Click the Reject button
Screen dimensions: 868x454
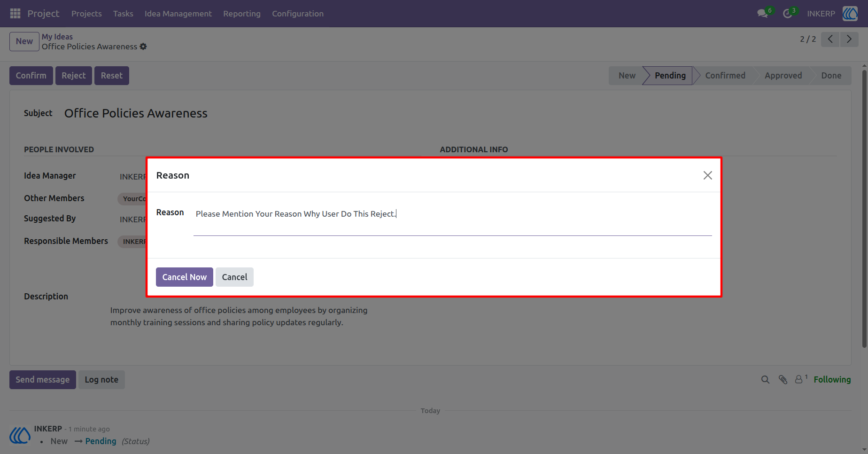[x=74, y=76]
